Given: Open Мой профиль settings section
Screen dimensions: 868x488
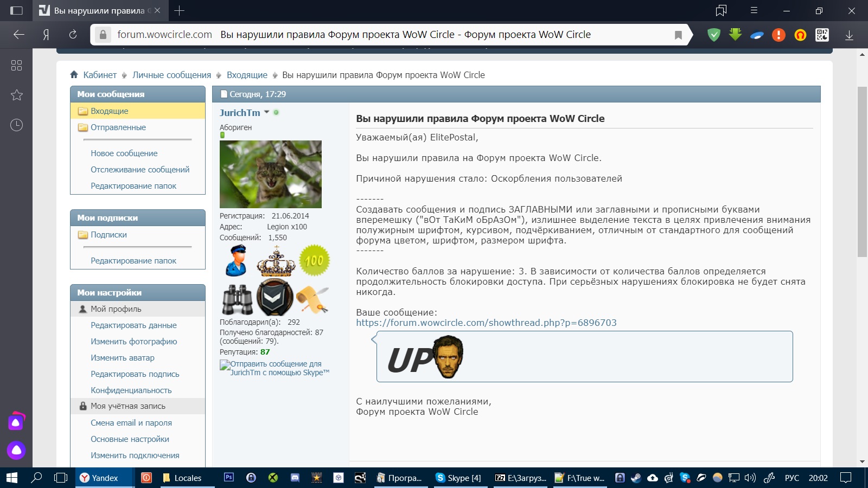Looking at the screenshot, I should click(116, 309).
